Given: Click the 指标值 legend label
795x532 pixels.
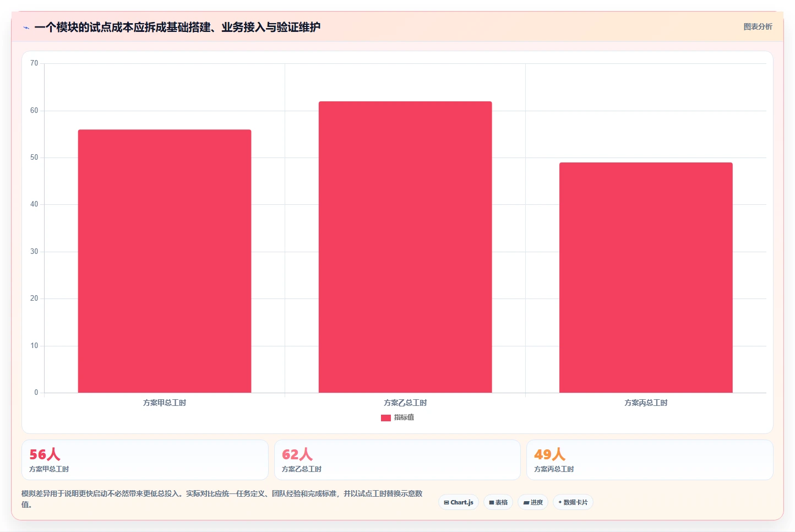Looking at the screenshot, I should coord(404,417).
